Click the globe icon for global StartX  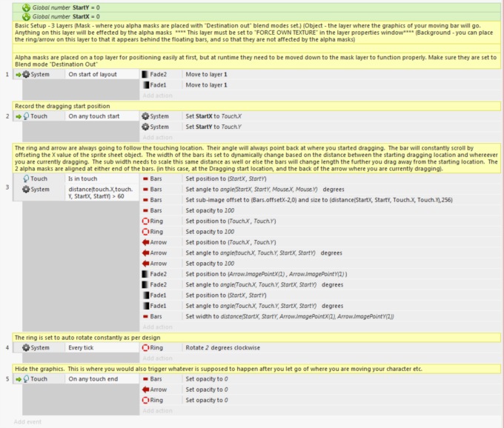(27, 17)
